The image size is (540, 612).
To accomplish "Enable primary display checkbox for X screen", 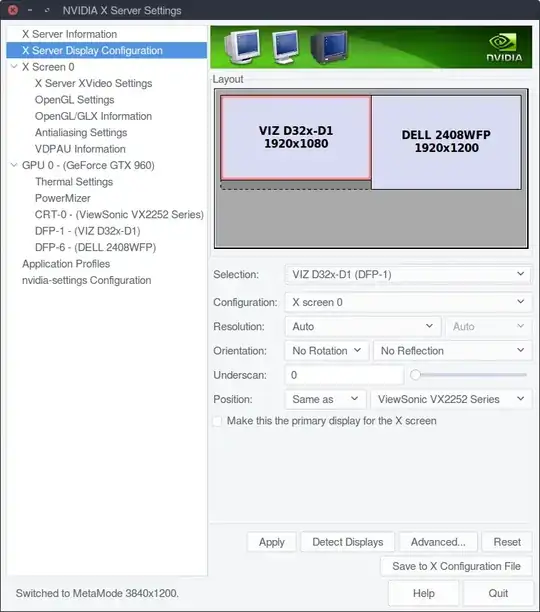I will pyautogui.click(x=217, y=421).
